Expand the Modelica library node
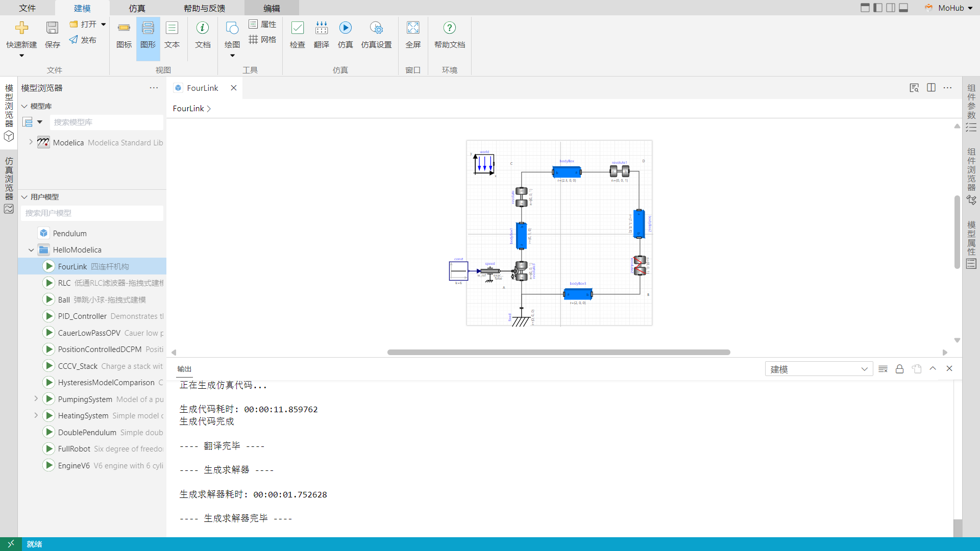Viewport: 980px width, 551px height. (31, 142)
